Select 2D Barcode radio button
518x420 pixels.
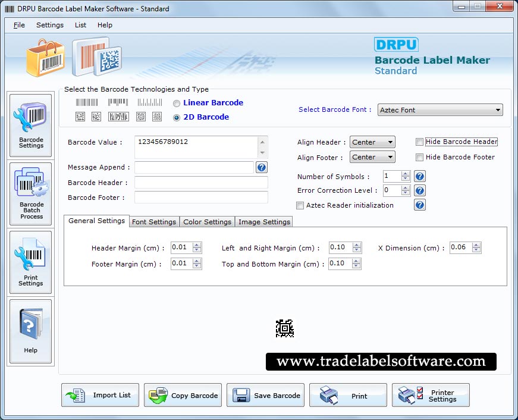coord(177,118)
